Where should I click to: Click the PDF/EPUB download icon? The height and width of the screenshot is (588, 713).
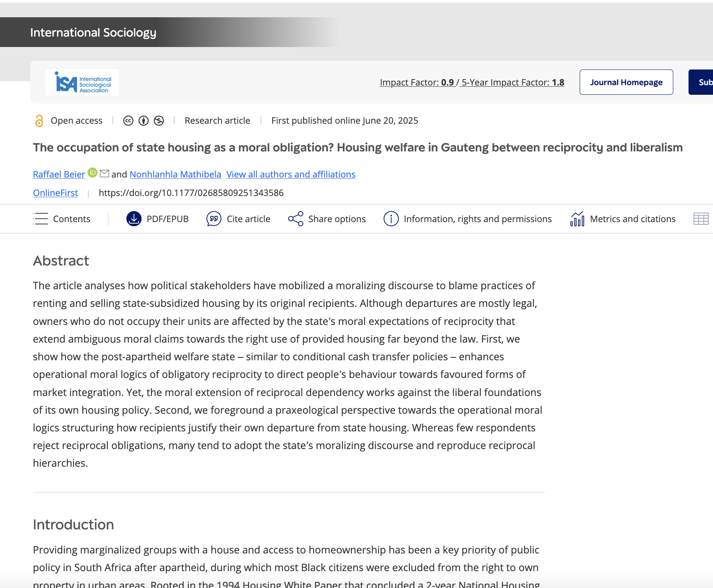coord(134,218)
